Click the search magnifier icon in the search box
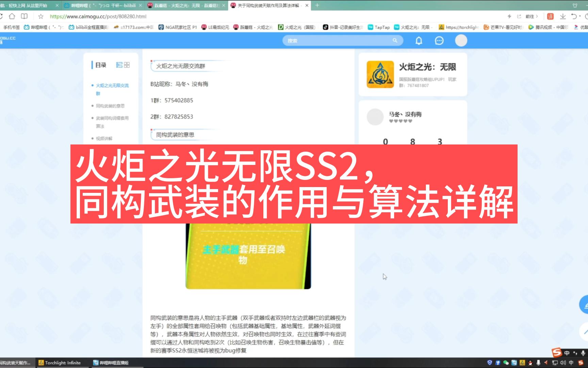Screen dimensions: 588x368 (395, 41)
